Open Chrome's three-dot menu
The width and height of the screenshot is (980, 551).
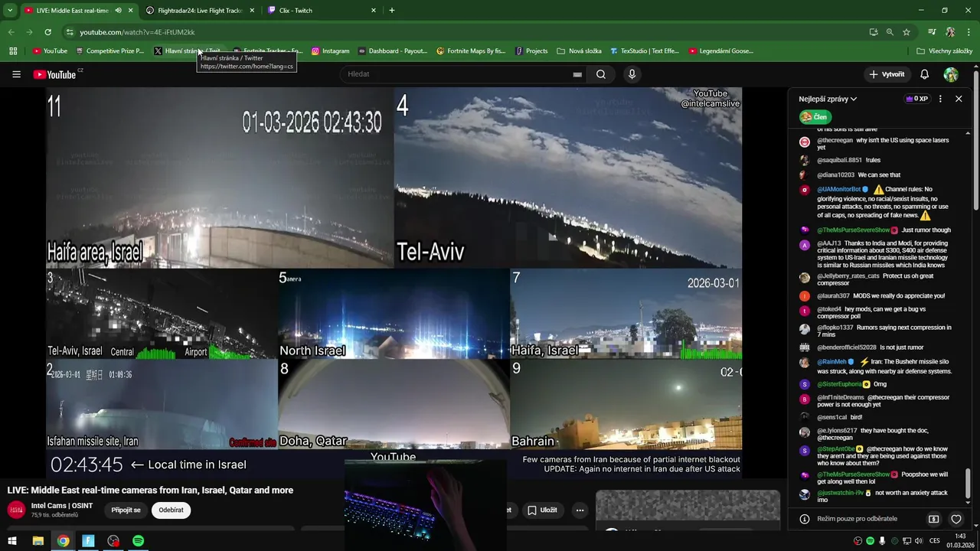pyautogui.click(x=969, y=32)
